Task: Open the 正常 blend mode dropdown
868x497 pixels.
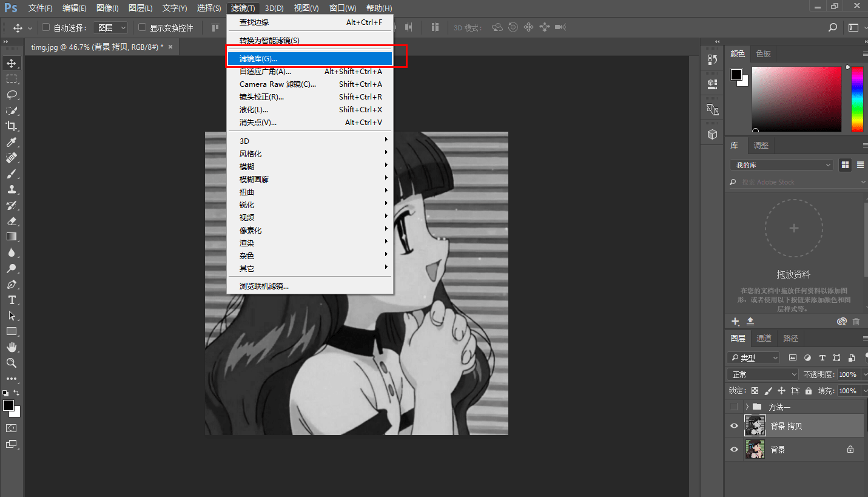Action: [x=763, y=374]
